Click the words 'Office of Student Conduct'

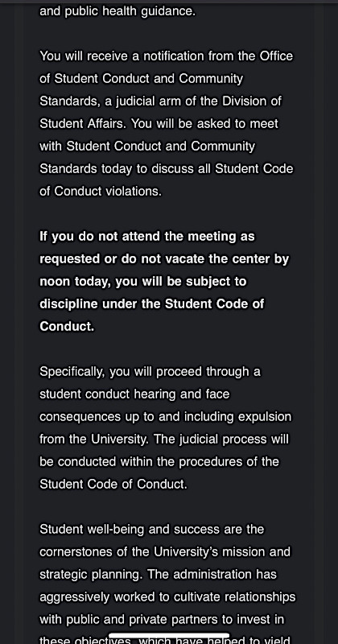(x=167, y=67)
